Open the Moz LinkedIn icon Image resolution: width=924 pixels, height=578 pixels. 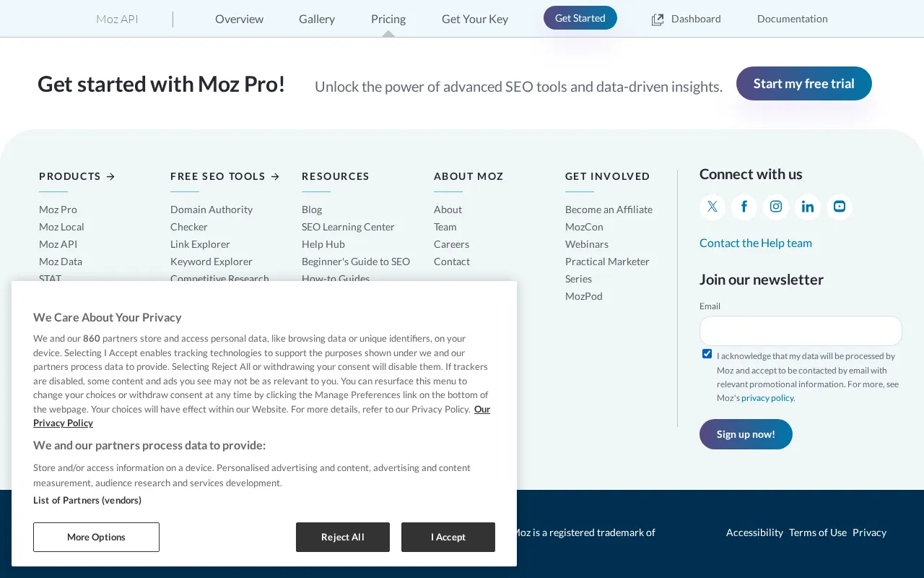(x=808, y=207)
